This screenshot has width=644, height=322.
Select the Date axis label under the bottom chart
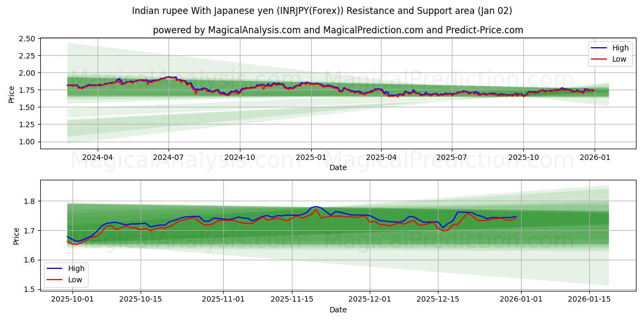(x=338, y=310)
